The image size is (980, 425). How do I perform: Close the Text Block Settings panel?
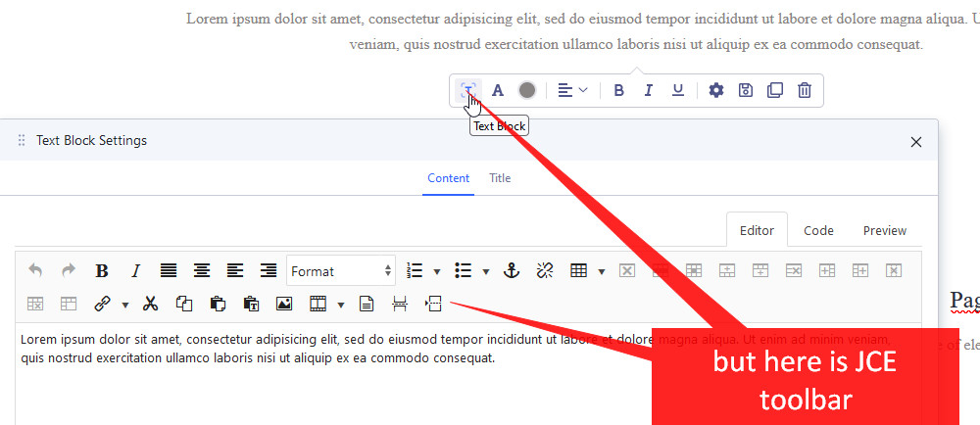tap(916, 142)
